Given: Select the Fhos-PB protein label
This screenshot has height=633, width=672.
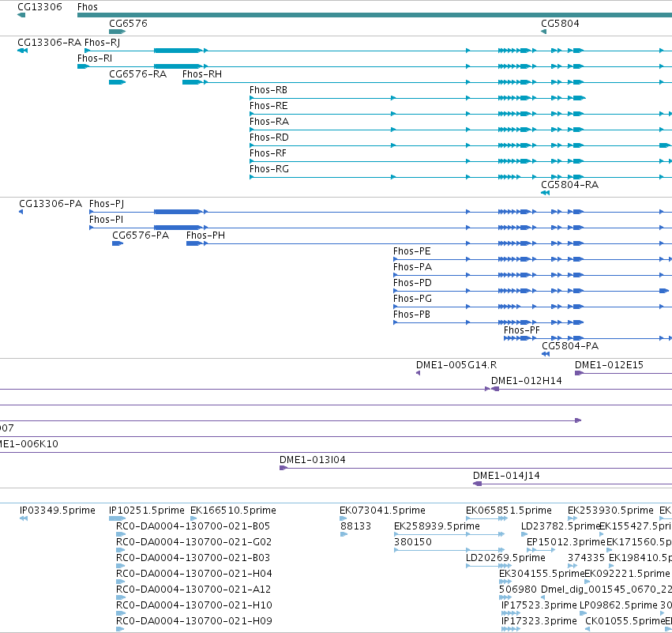Looking at the screenshot, I should pos(412,315).
